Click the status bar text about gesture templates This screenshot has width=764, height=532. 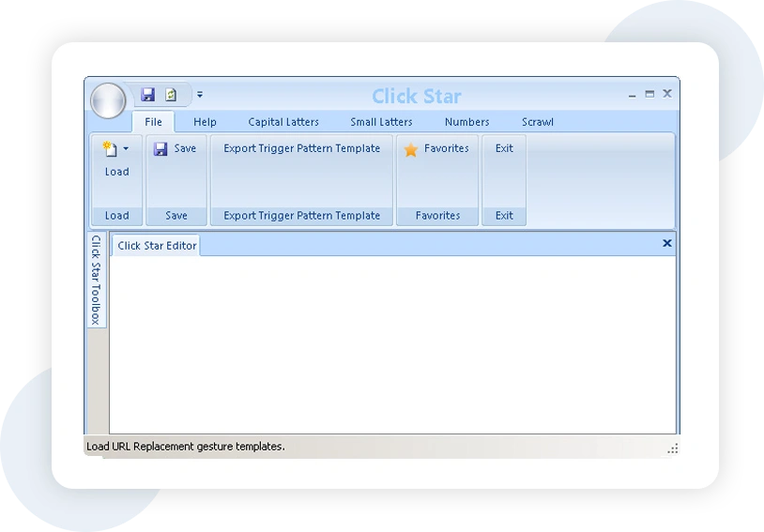186,447
